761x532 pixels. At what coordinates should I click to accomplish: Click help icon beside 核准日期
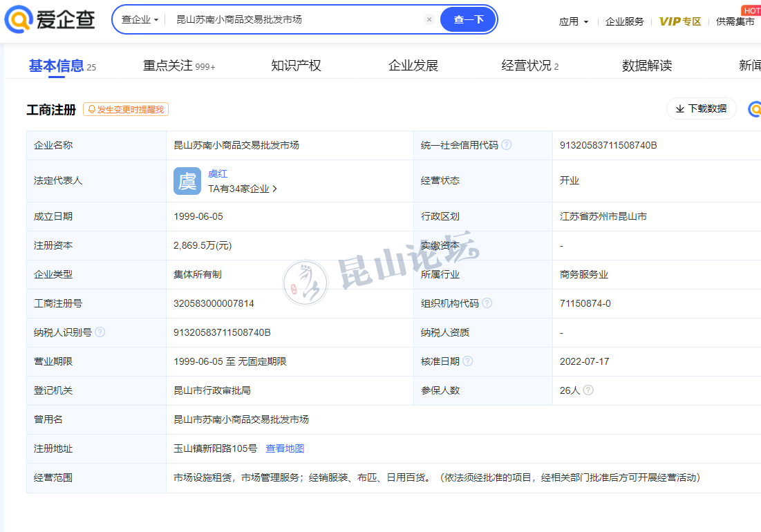click(x=468, y=361)
